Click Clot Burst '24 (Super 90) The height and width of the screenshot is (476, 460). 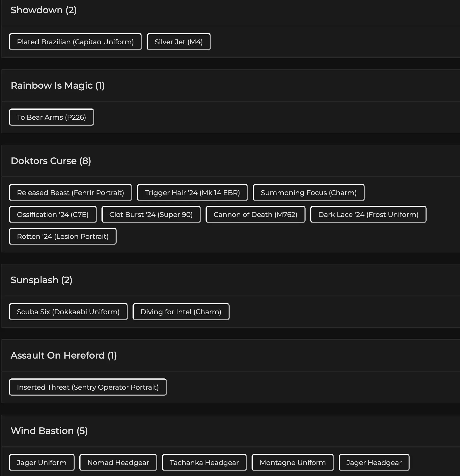[151, 215]
